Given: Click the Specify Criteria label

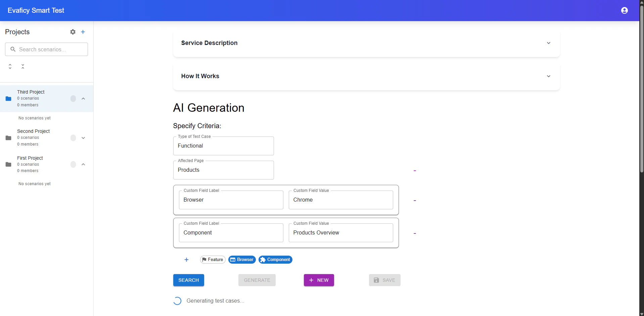Looking at the screenshot, I should [197, 126].
